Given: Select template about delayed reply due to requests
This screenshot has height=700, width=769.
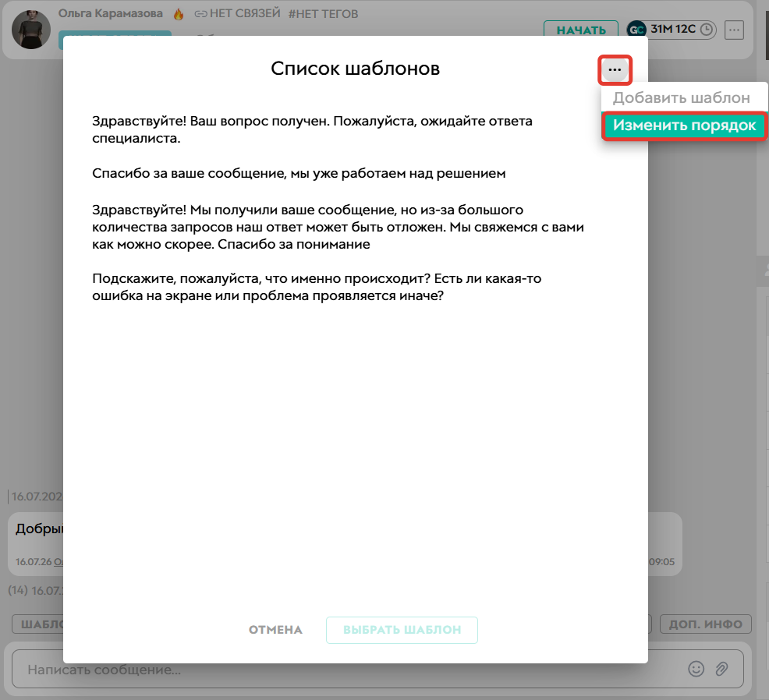Looking at the screenshot, I should (x=338, y=227).
